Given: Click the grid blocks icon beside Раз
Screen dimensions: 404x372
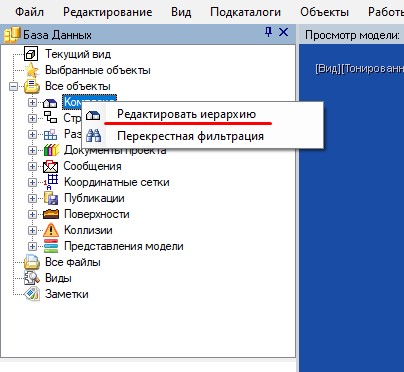Looking at the screenshot, I should pyautogui.click(x=50, y=134).
